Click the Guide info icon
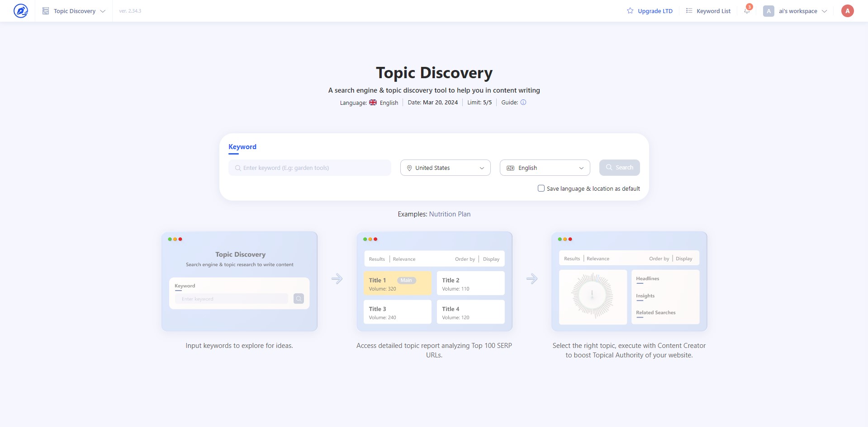The height and width of the screenshot is (427, 868). coord(523,102)
